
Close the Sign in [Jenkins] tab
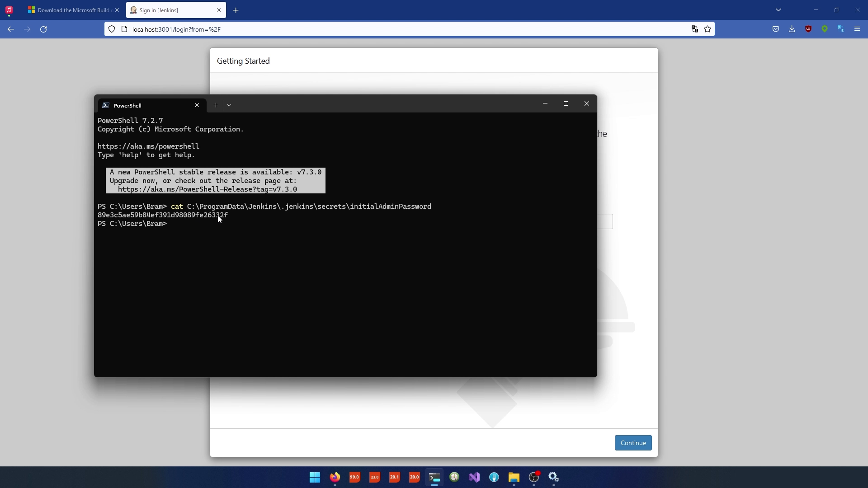pos(219,10)
